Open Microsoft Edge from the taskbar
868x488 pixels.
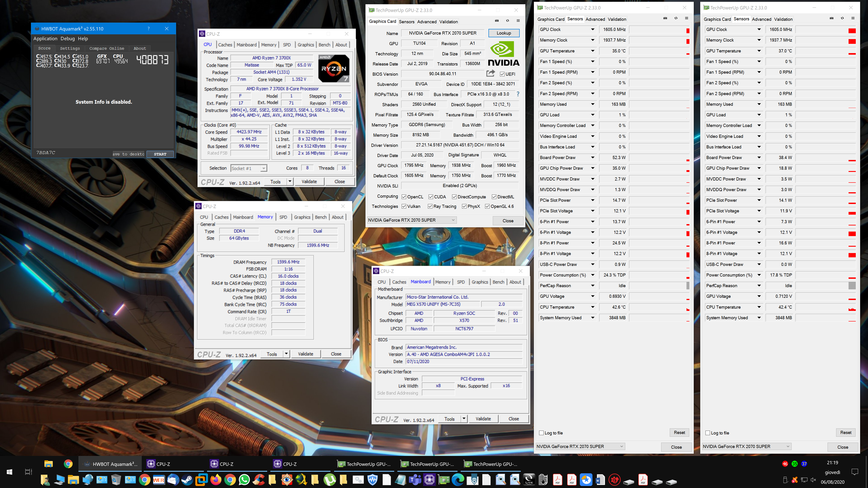[x=458, y=480]
